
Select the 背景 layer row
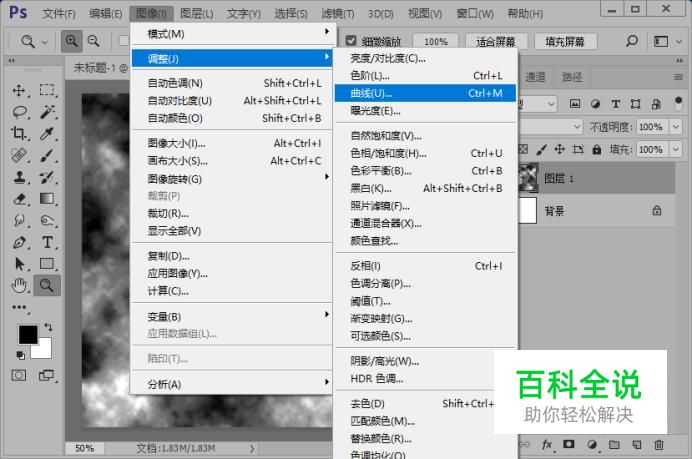click(597, 211)
